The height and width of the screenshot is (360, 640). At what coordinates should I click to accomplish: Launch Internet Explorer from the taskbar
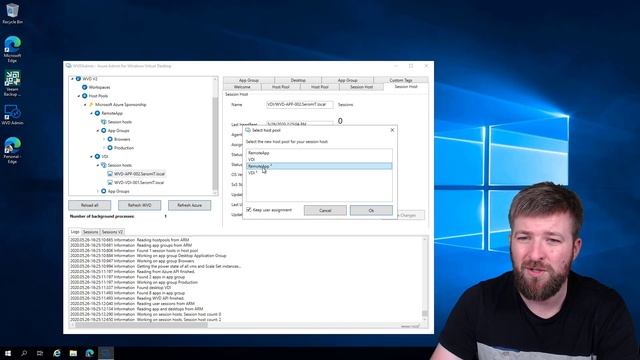coord(57,353)
